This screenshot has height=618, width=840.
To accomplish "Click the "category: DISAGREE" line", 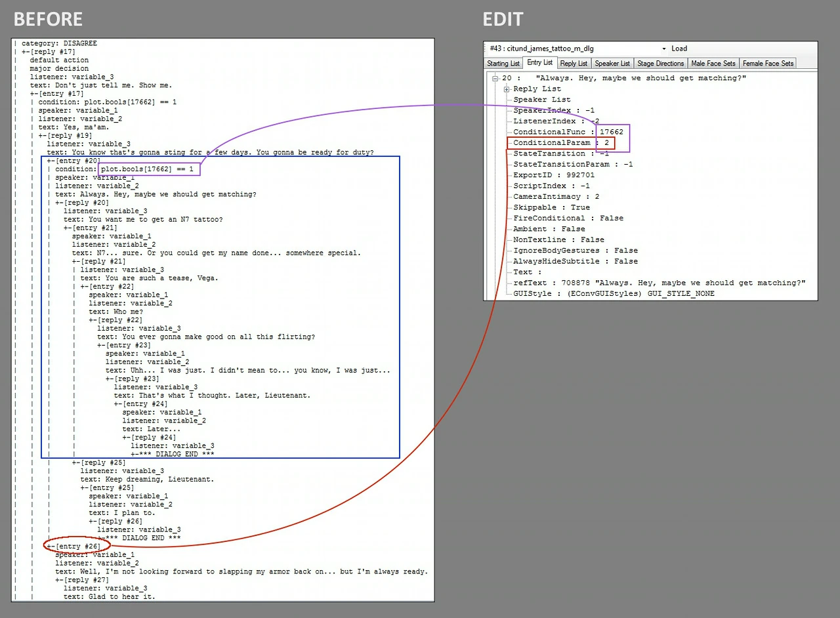I will click(59, 43).
